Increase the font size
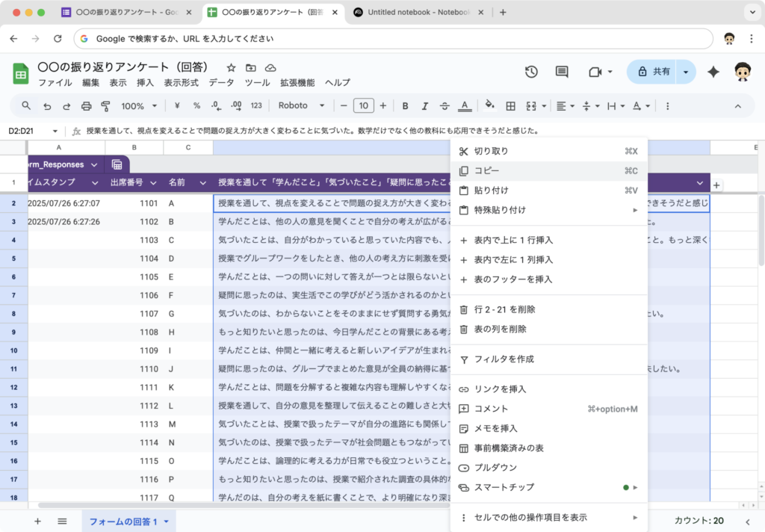Viewport: 765px width, 532px height. coord(383,106)
